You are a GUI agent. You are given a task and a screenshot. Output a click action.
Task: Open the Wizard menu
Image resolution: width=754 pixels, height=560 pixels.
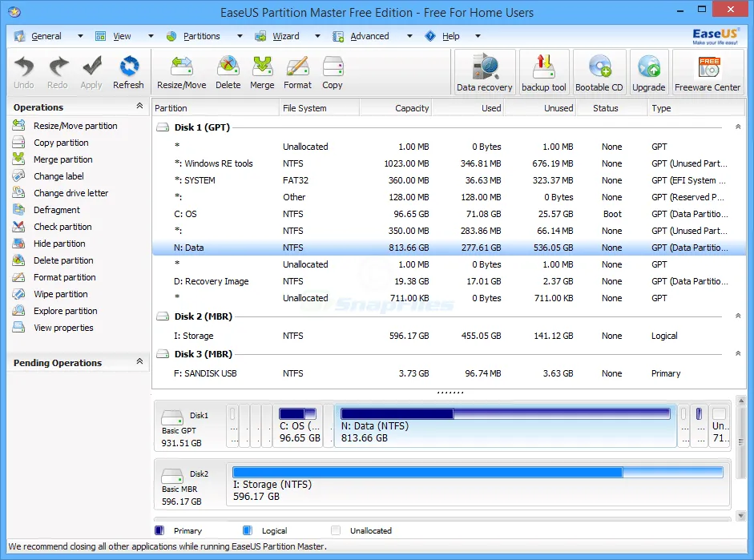tap(285, 36)
